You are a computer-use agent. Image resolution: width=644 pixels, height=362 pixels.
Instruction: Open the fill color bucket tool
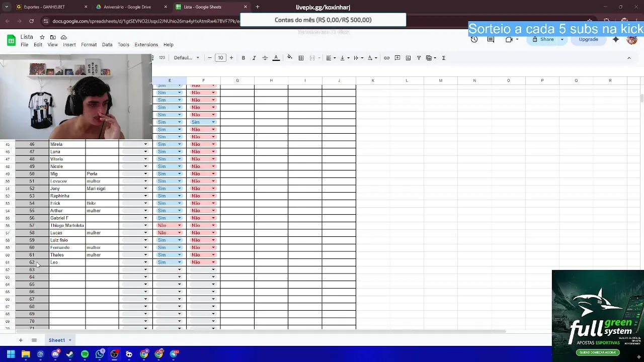[290, 58]
